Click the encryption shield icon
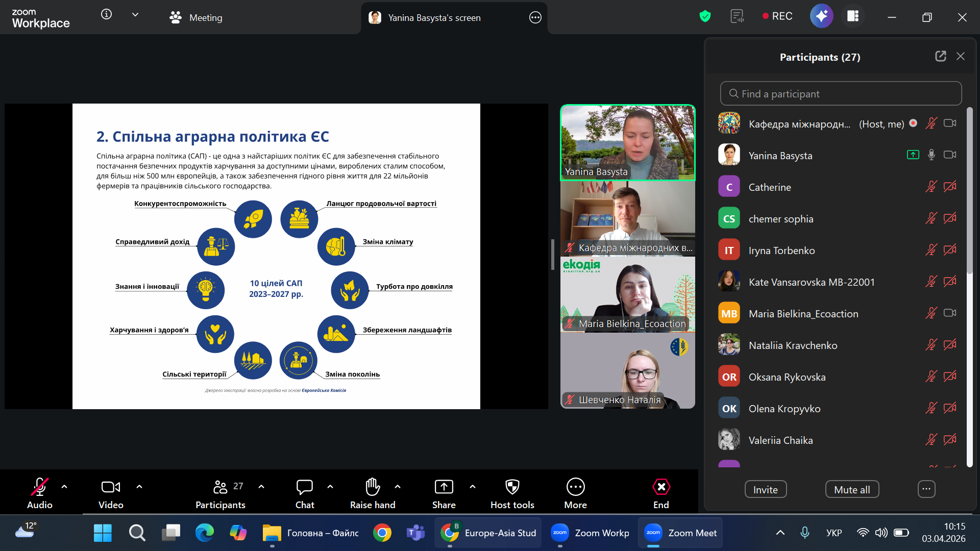980x551 pixels. click(x=705, y=16)
